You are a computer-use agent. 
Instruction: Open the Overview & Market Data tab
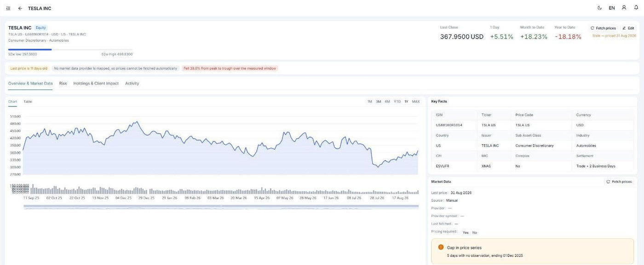(30, 84)
